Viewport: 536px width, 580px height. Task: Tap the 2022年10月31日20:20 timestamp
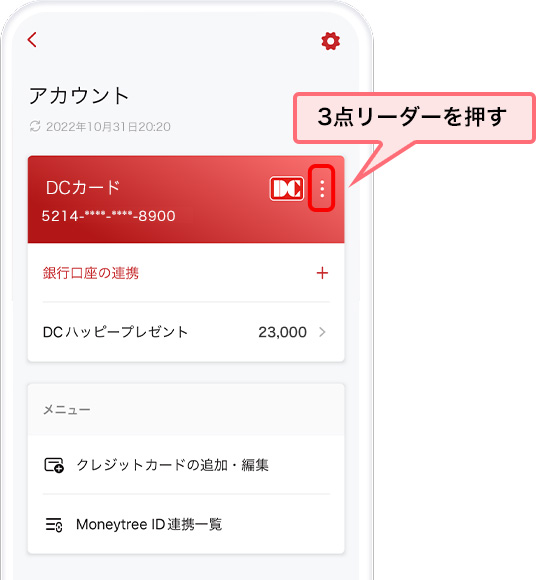108,127
